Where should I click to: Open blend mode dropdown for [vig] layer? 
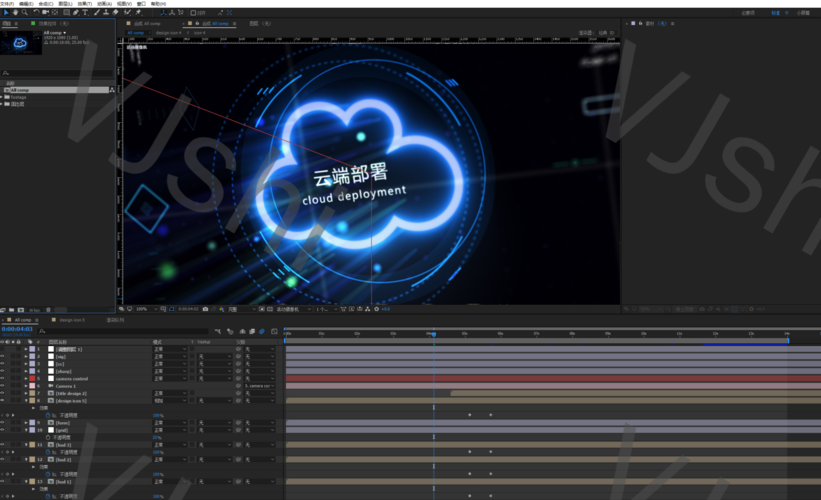tap(170, 356)
